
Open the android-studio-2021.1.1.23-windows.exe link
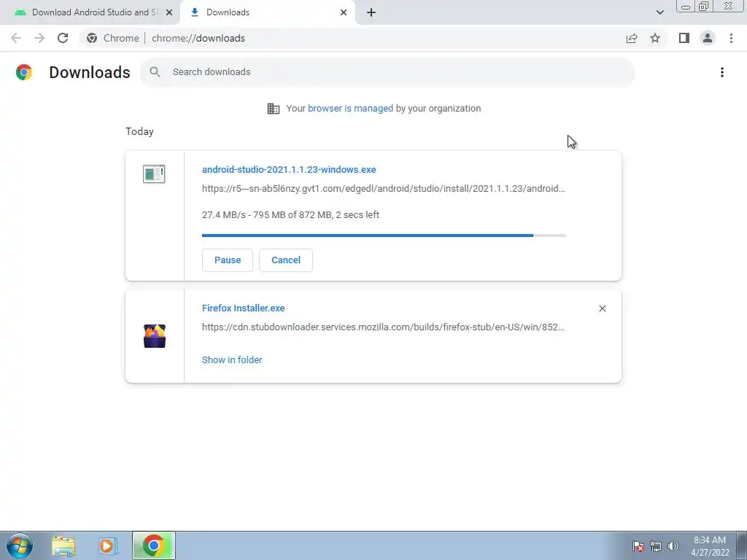[x=289, y=169]
